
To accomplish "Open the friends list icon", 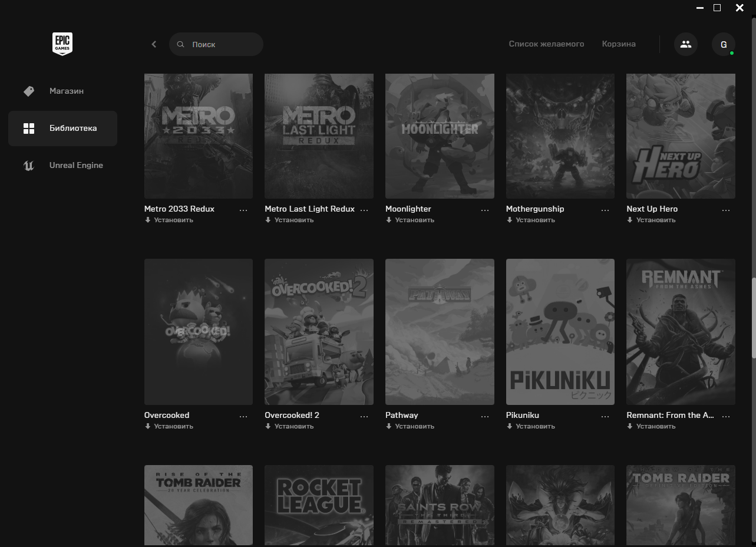I will click(685, 44).
